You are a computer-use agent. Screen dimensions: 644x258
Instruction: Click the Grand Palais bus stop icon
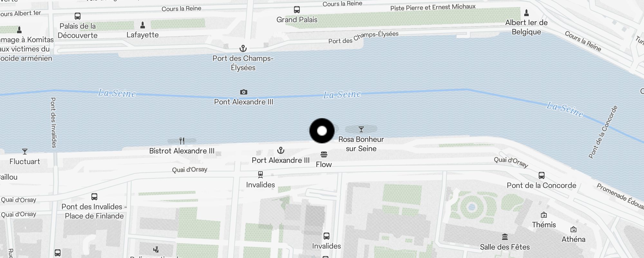[x=297, y=10]
